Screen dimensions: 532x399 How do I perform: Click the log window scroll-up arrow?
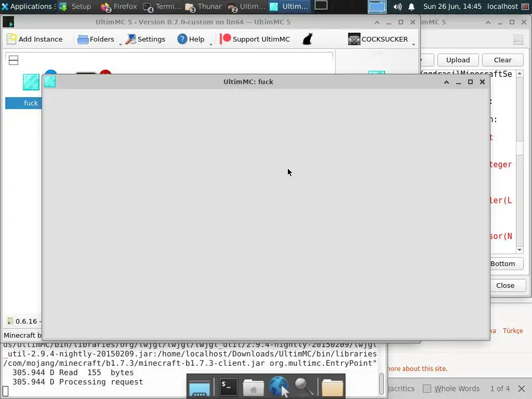coord(520,74)
